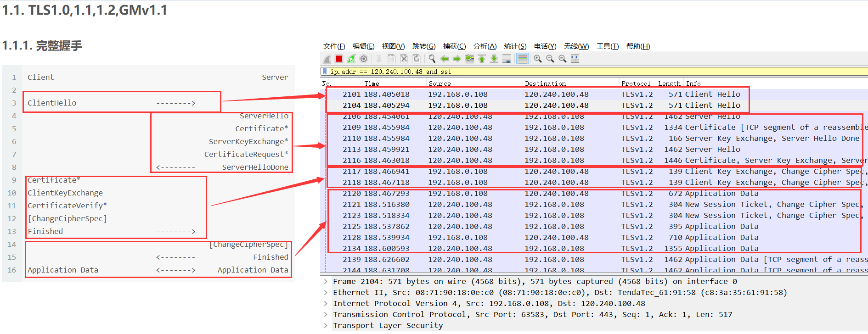Stop capturing packets with red square button
The height and width of the screenshot is (334, 868).
(x=339, y=59)
